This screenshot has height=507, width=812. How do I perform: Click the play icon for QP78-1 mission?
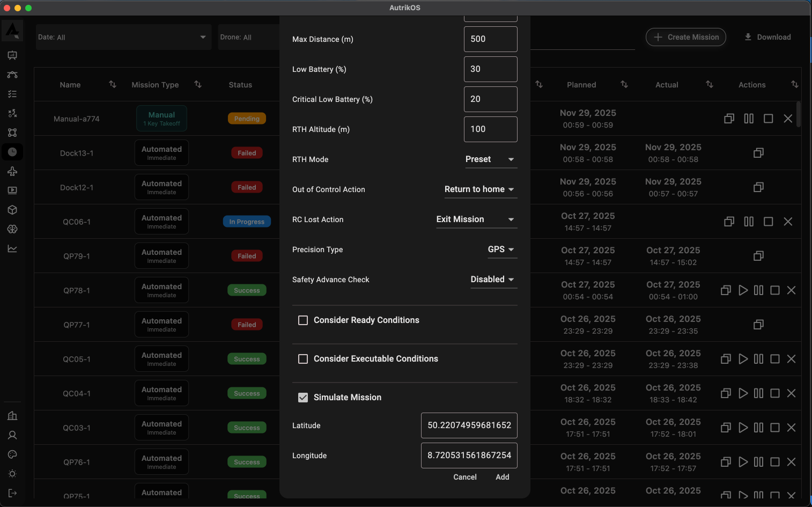(743, 290)
